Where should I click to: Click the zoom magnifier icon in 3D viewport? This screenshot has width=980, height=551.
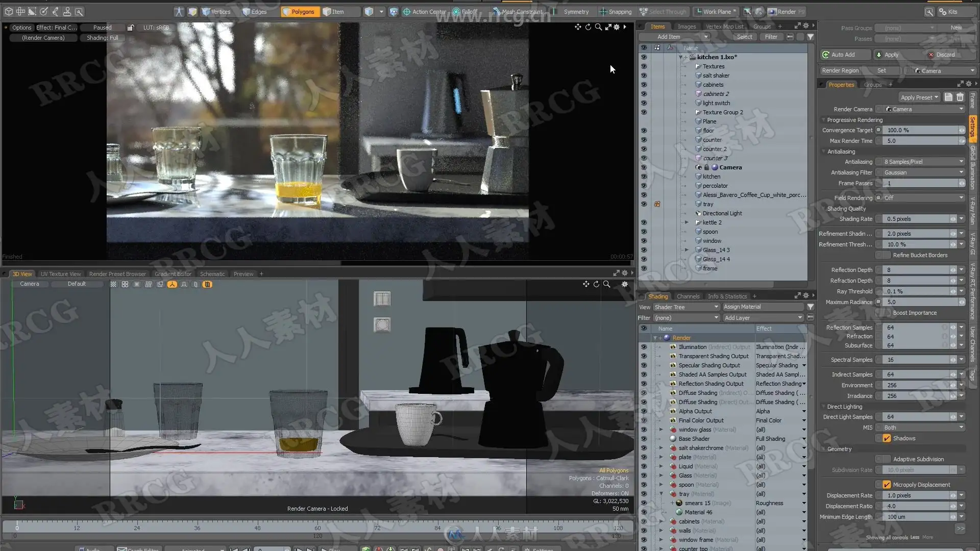coord(607,284)
